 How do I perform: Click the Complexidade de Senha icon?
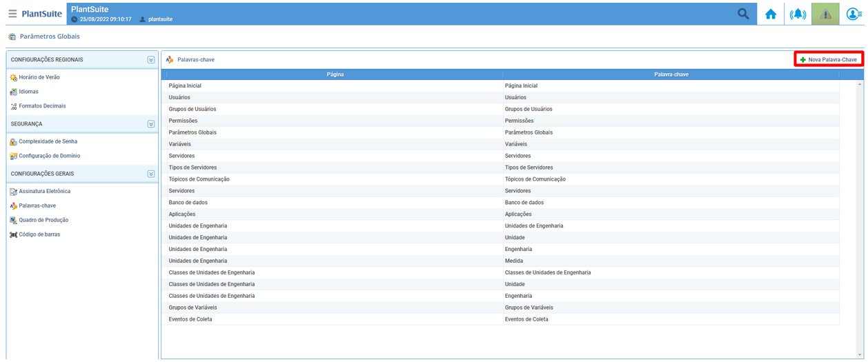tap(14, 141)
